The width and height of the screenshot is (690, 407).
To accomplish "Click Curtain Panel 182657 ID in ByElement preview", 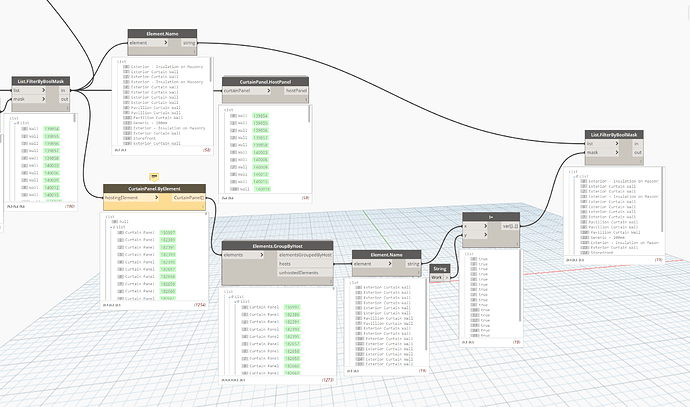I will (x=168, y=269).
